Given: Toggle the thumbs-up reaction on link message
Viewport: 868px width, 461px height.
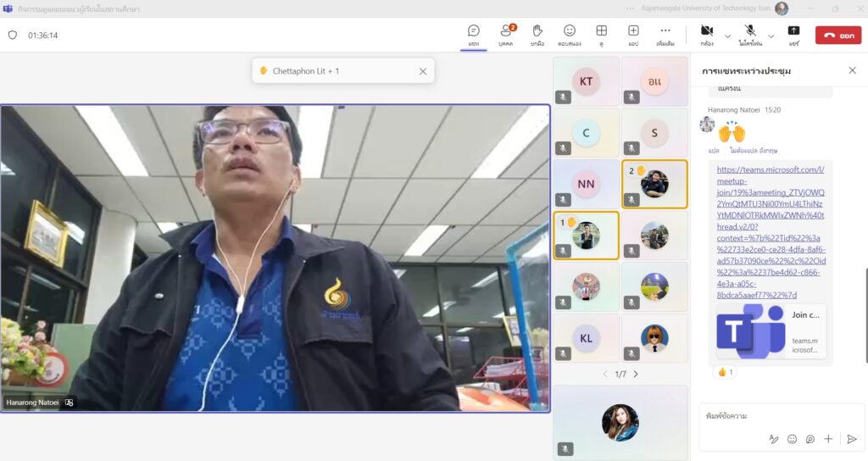Looking at the screenshot, I should pyautogui.click(x=726, y=372).
